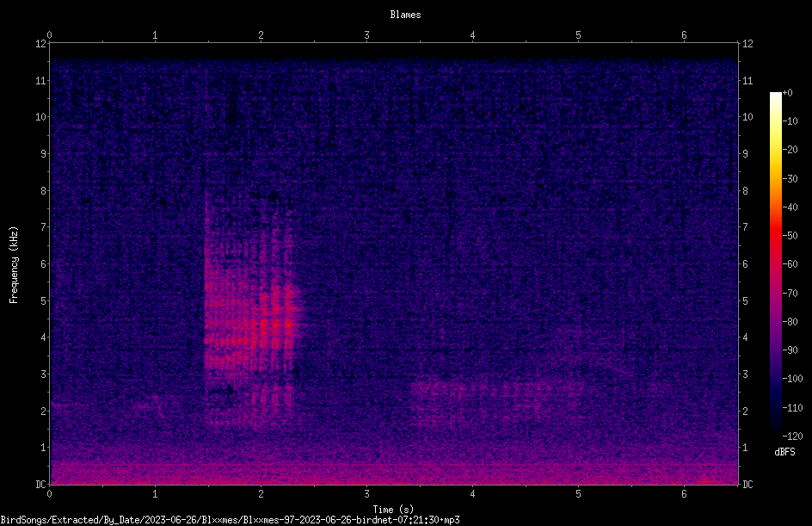Click the "+0" value on the dBFS scale
The width and height of the screenshot is (812, 526).
pos(788,92)
